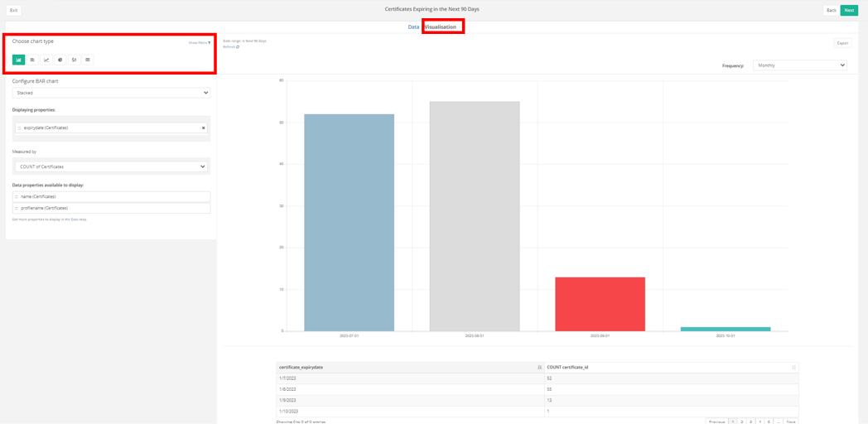Open the COUNT of Certificates dropdown
The height and width of the screenshot is (424, 868).
[111, 166]
